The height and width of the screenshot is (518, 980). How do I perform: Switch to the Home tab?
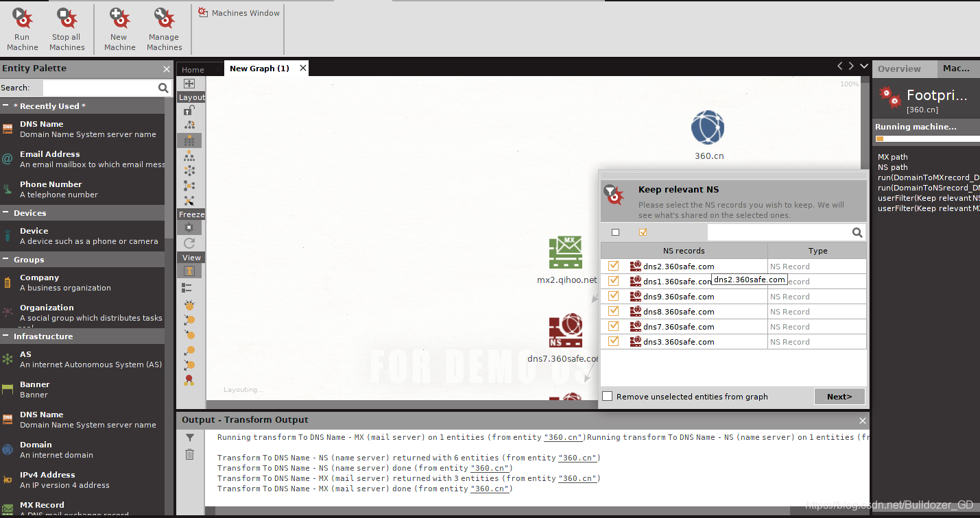[x=193, y=69]
